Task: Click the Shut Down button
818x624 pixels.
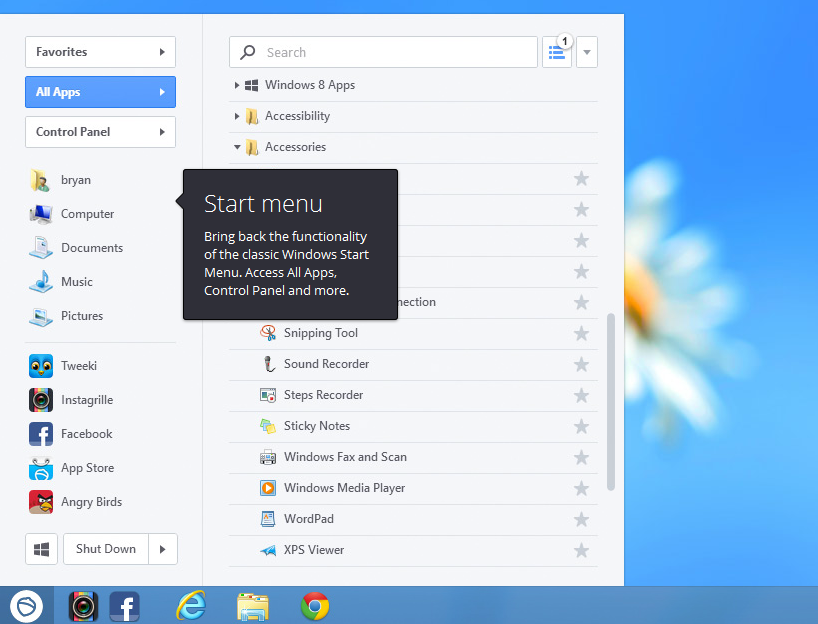Action: pyautogui.click(x=106, y=549)
